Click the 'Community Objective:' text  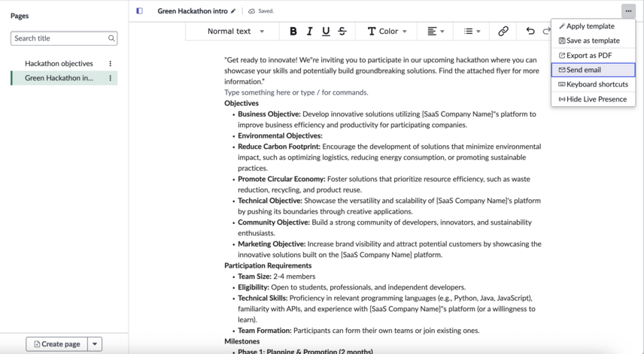click(274, 222)
